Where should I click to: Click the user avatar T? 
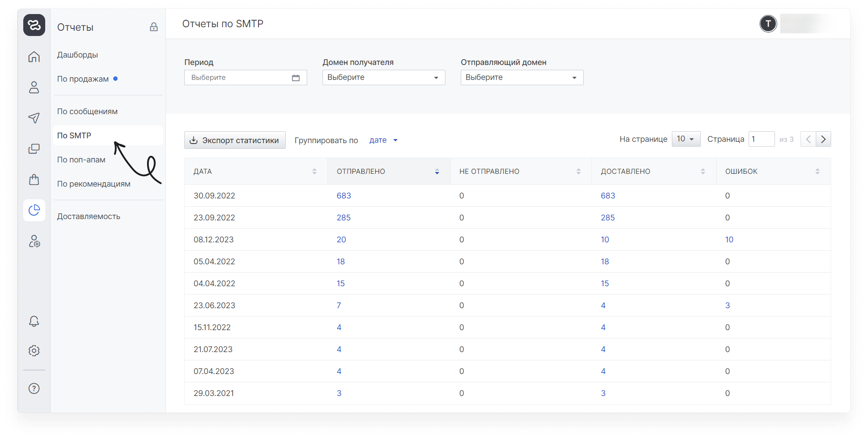(x=768, y=24)
